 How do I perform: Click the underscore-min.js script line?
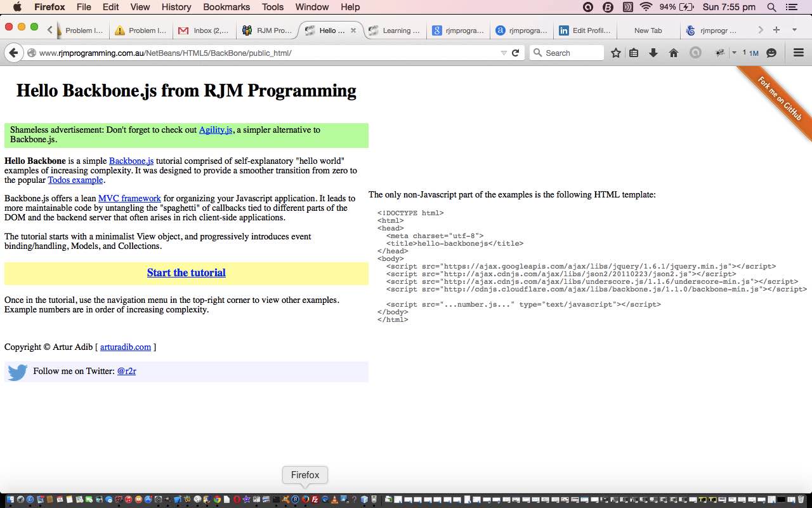593,281
